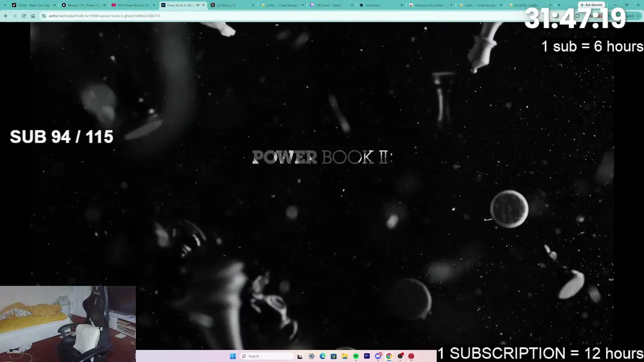Screen dimensions: 644x362
Task: Click the taskbar Search box
Action: (266, 356)
